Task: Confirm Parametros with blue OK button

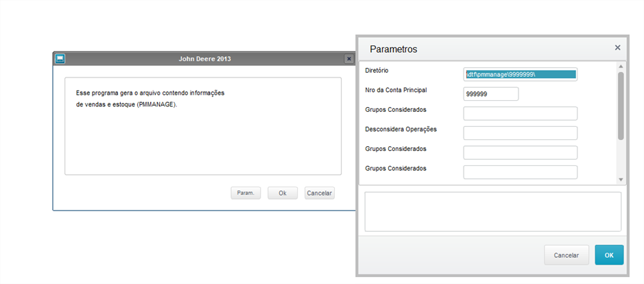Action: [x=609, y=255]
